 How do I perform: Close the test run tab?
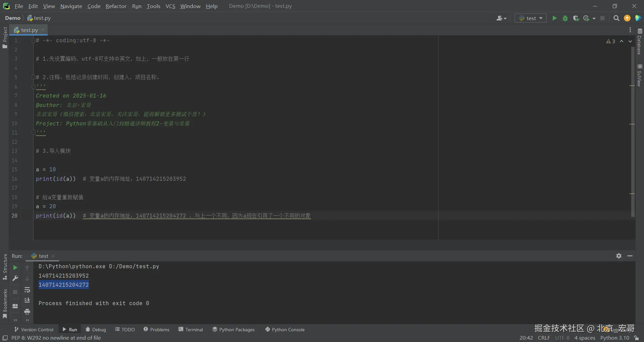tap(53, 256)
